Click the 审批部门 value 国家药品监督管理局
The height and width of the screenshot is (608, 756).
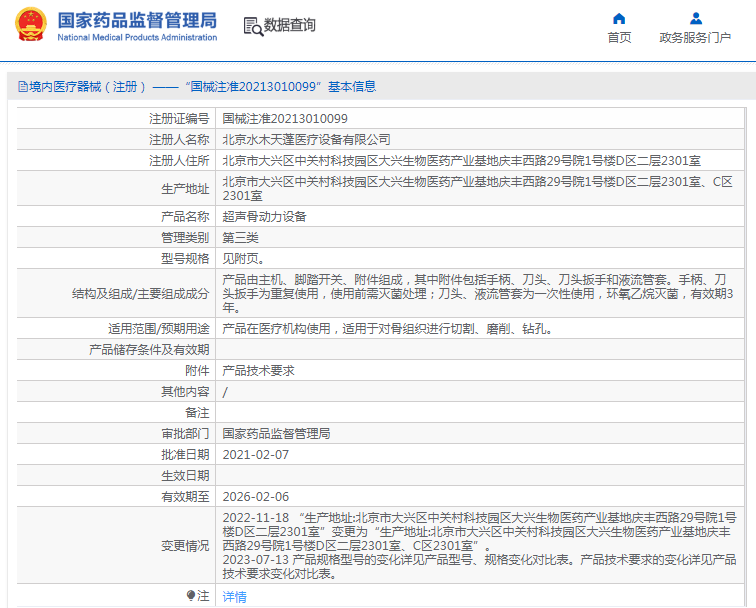point(276,434)
